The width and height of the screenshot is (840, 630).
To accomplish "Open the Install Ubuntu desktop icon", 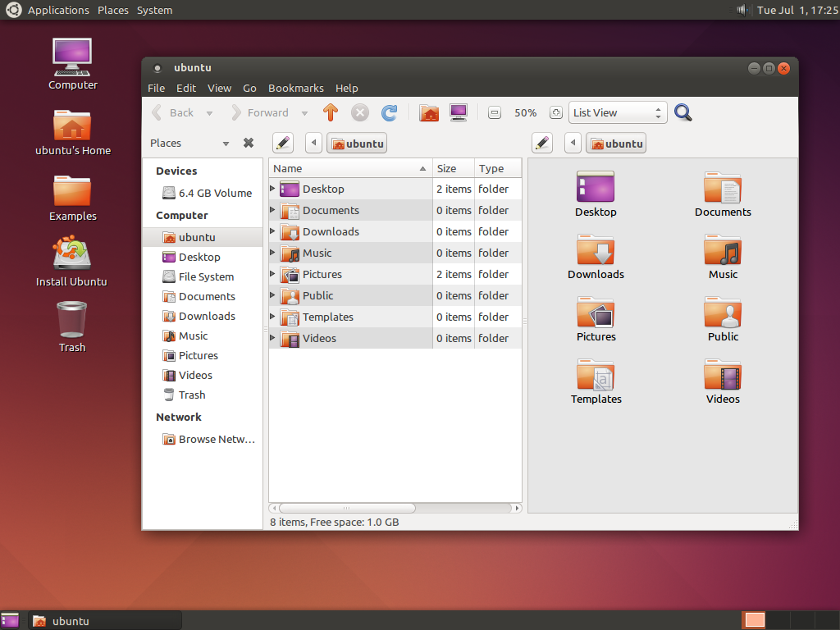I will coord(71,254).
